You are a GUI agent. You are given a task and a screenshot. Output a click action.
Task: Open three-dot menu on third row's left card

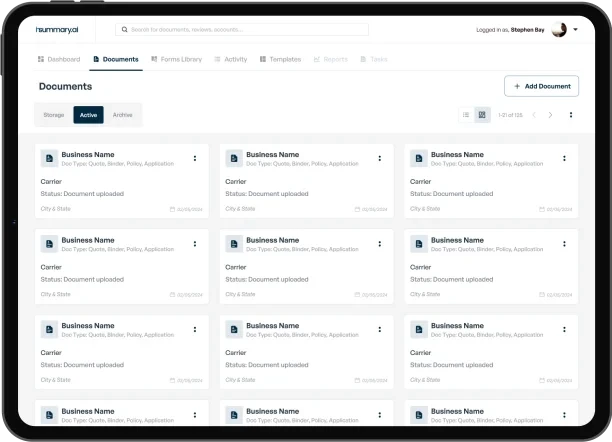(x=195, y=329)
